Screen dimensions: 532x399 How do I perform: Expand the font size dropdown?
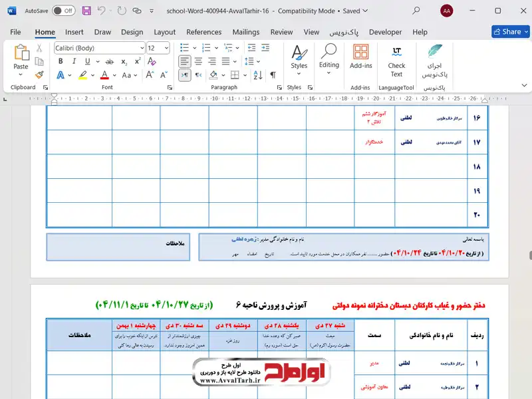coord(167,48)
